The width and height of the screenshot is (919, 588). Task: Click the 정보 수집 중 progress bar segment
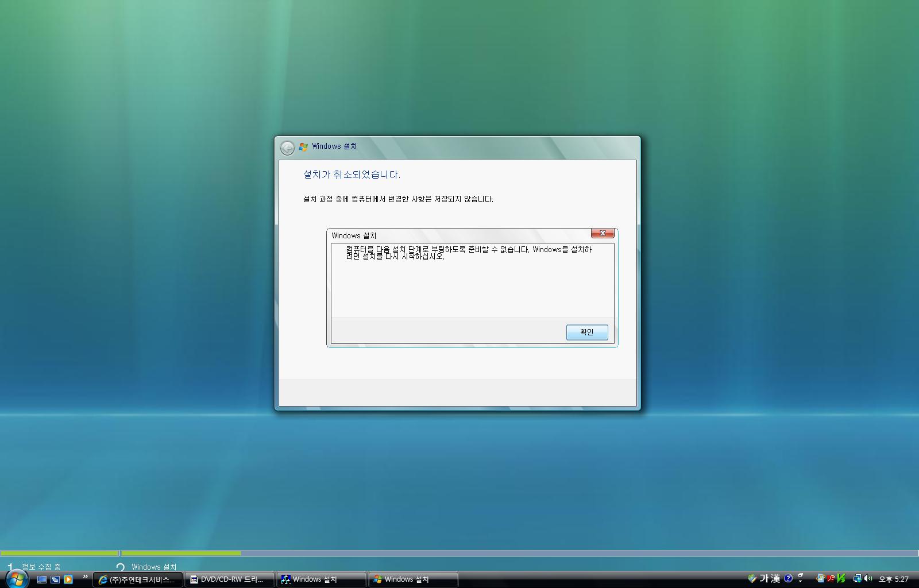(x=60, y=554)
